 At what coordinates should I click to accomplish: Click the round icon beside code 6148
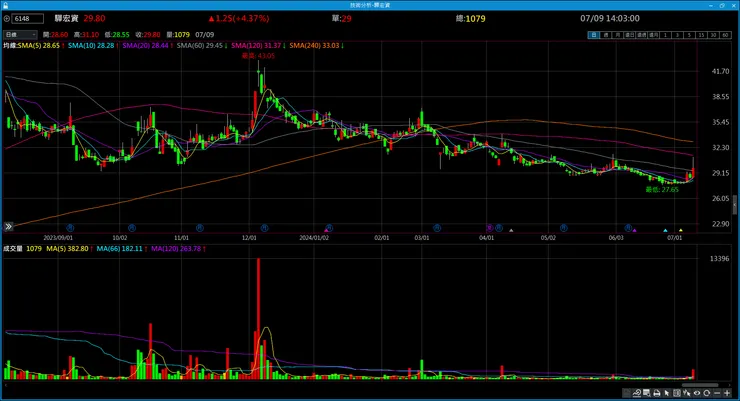pyautogui.click(x=7, y=19)
